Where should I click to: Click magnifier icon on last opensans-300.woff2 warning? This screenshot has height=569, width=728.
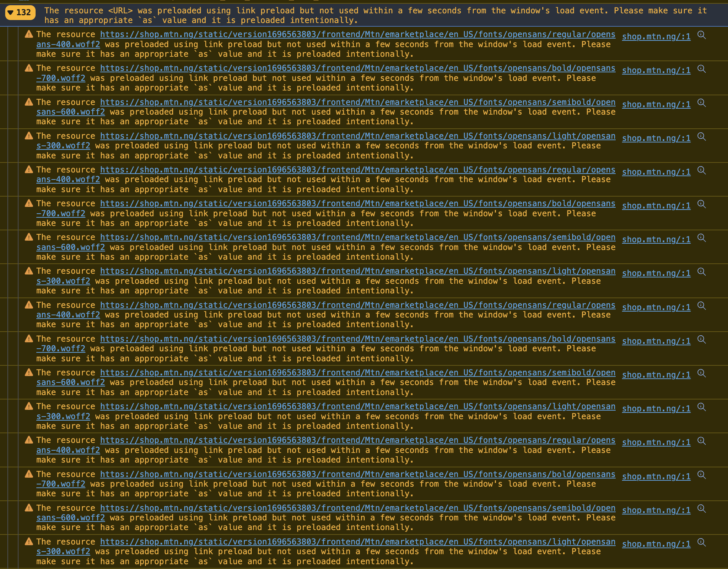click(701, 542)
